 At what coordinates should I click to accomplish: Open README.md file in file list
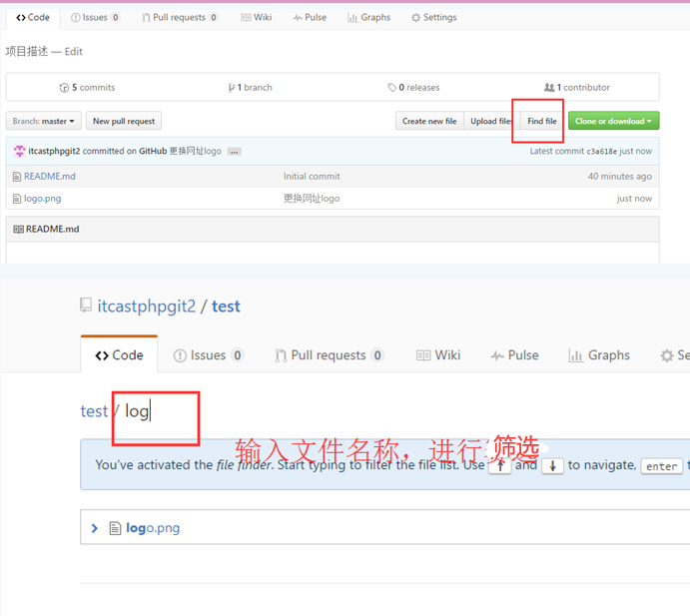pyautogui.click(x=50, y=177)
